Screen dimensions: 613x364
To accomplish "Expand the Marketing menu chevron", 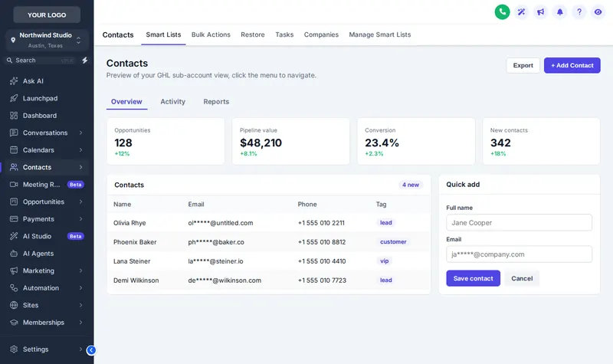I will (81, 271).
